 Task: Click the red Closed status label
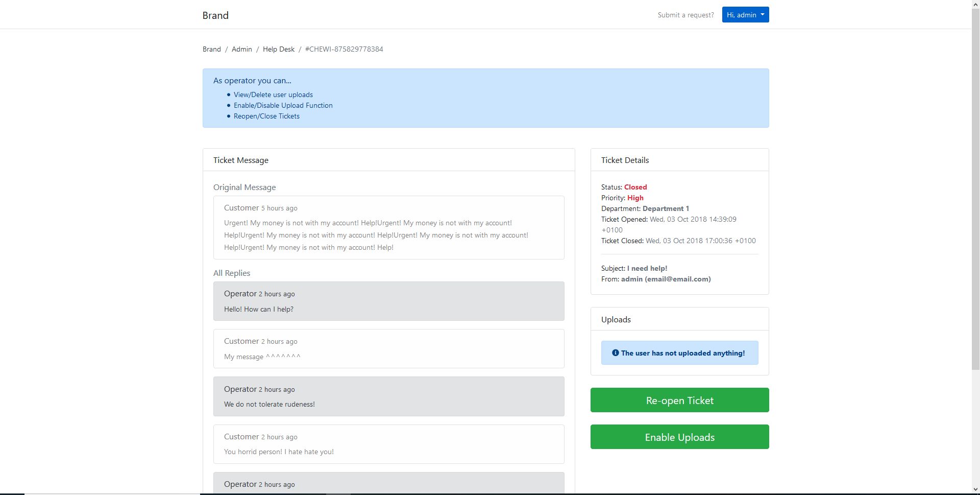[635, 187]
